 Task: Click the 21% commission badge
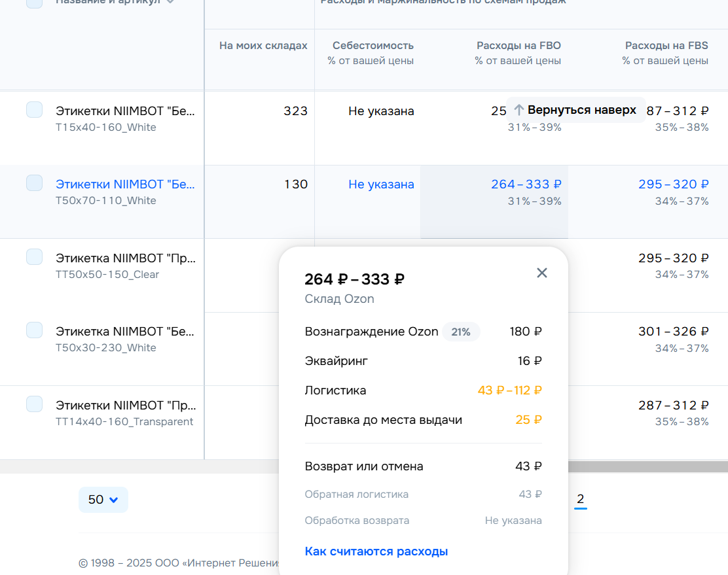pos(461,332)
